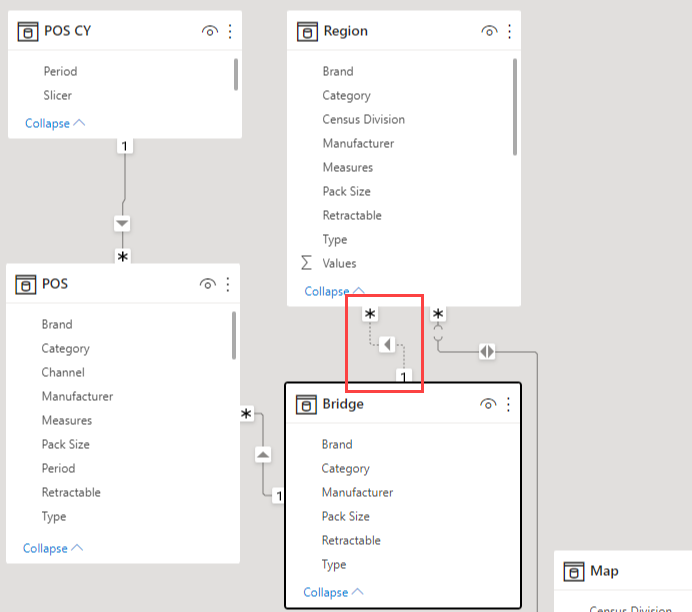Select filter direction arrow between POS CY and POS
692x612 pixels.
tap(122, 223)
